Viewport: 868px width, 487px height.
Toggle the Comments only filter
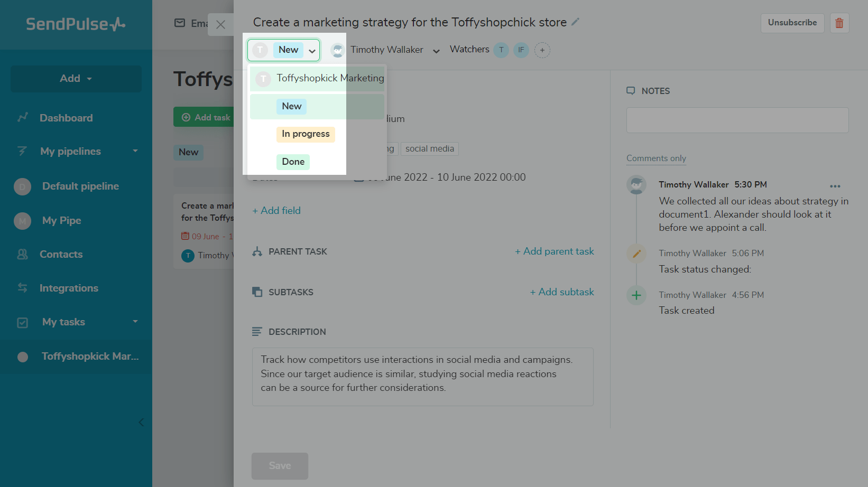656,158
